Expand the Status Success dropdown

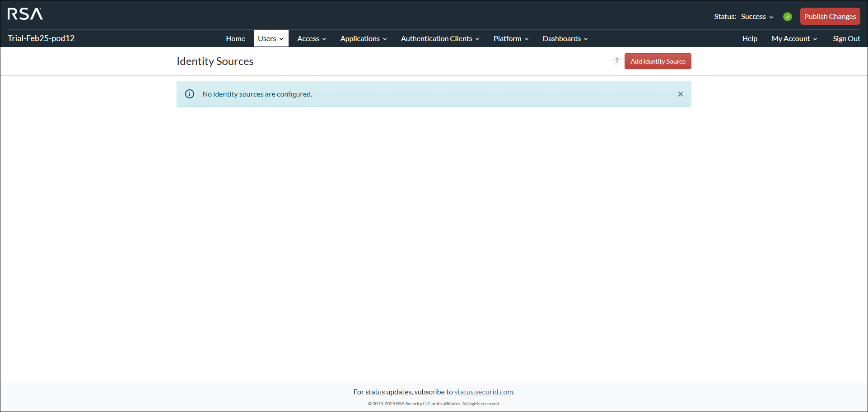(x=757, y=17)
